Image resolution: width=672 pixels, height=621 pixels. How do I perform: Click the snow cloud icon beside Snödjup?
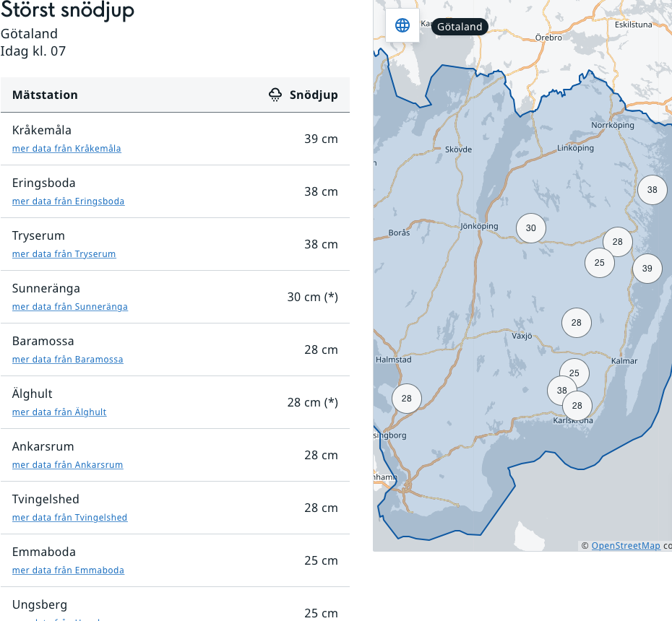[275, 95]
